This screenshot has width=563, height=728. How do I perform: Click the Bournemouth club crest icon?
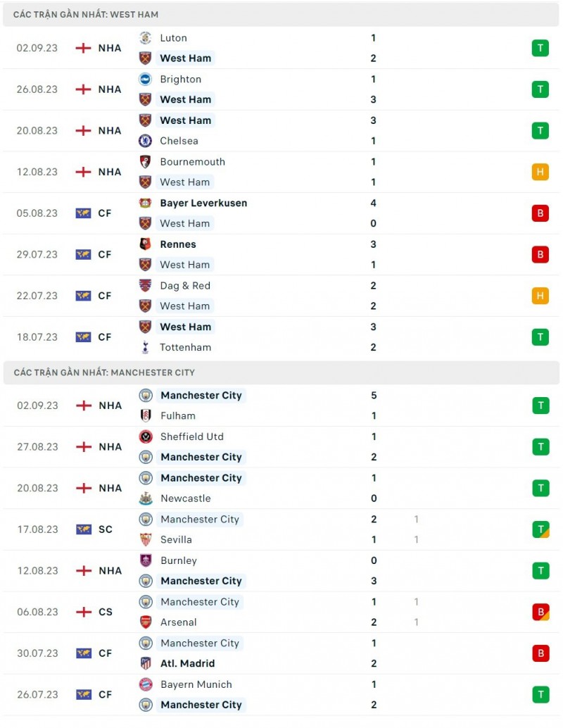click(146, 162)
